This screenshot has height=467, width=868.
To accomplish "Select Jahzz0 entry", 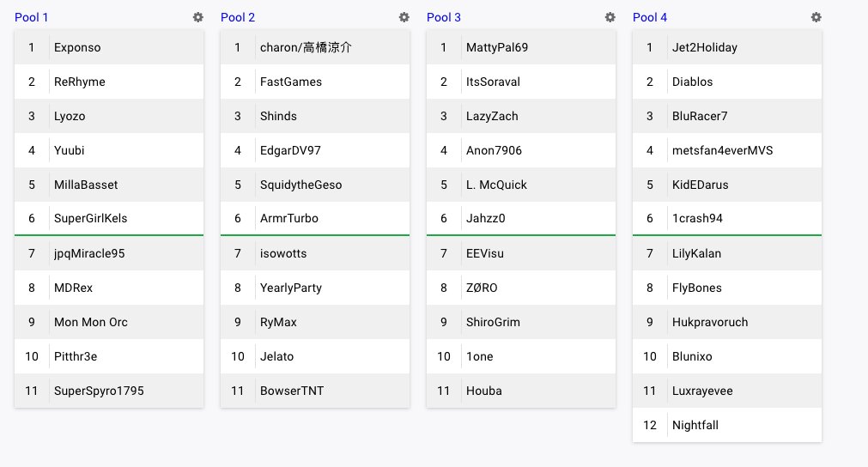I will coord(521,219).
